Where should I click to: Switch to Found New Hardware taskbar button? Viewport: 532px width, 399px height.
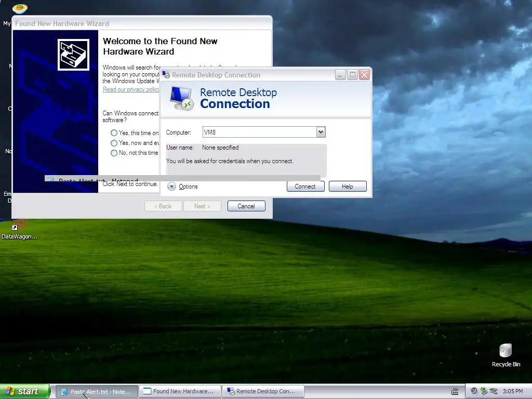click(180, 392)
